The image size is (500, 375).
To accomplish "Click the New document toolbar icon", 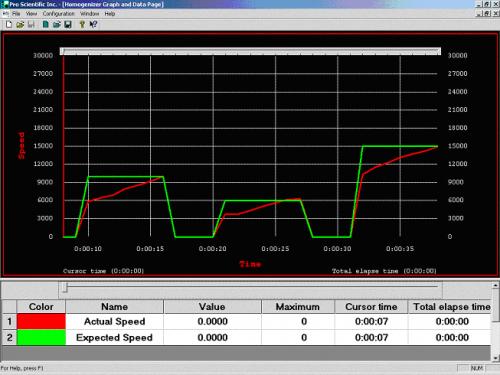I will point(9,24).
